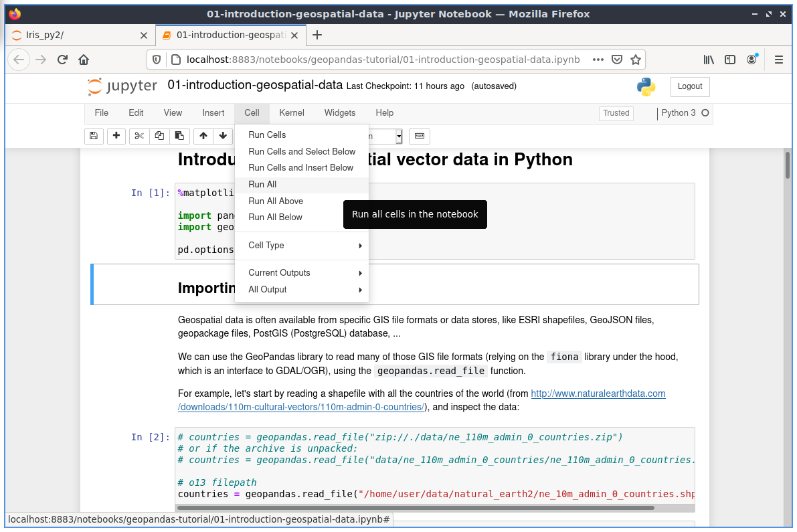Open the Help menu

385,113
